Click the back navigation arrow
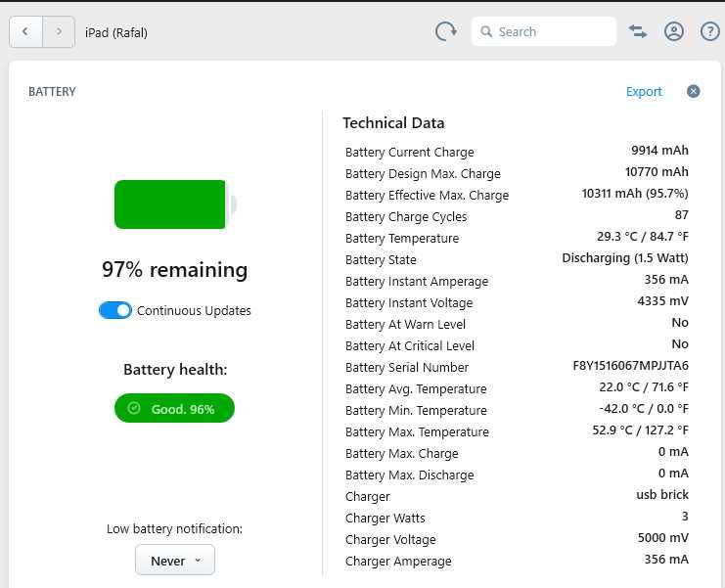Image resolution: width=725 pixels, height=588 pixels. pyautogui.click(x=25, y=32)
